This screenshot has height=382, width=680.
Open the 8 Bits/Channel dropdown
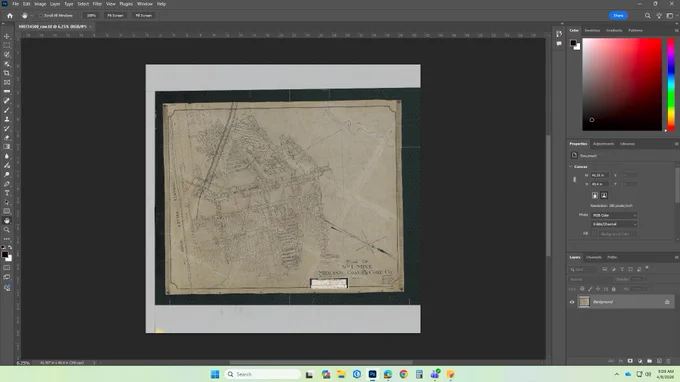pyautogui.click(x=614, y=224)
